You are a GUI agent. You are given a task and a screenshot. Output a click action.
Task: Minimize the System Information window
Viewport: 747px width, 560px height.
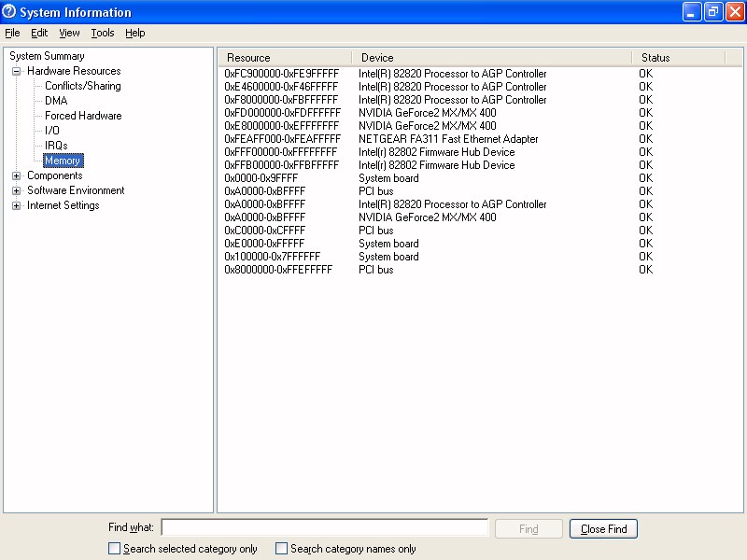(691, 12)
